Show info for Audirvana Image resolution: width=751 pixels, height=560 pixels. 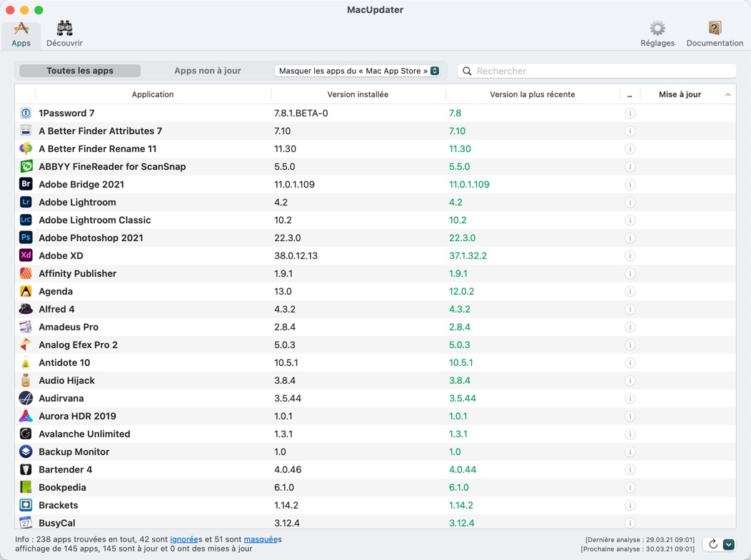(630, 398)
